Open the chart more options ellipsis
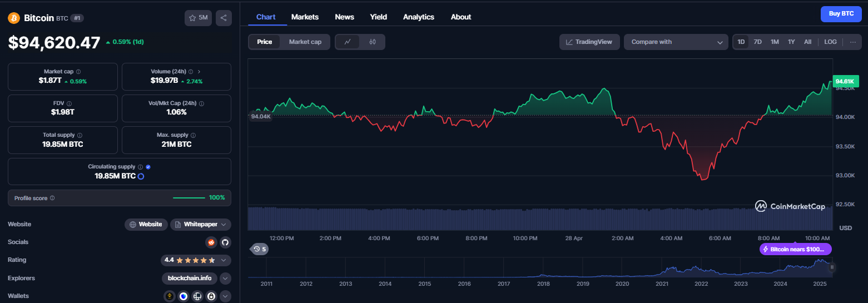 pyautogui.click(x=853, y=42)
